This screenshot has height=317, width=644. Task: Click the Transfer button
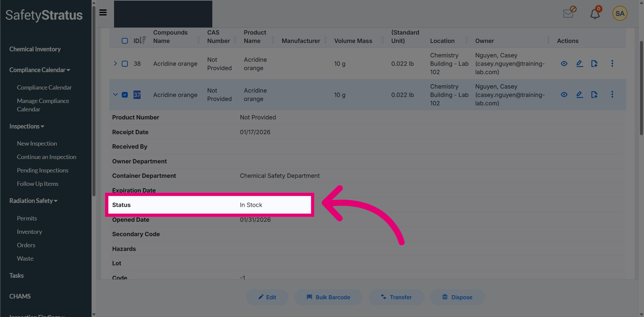[396, 297]
